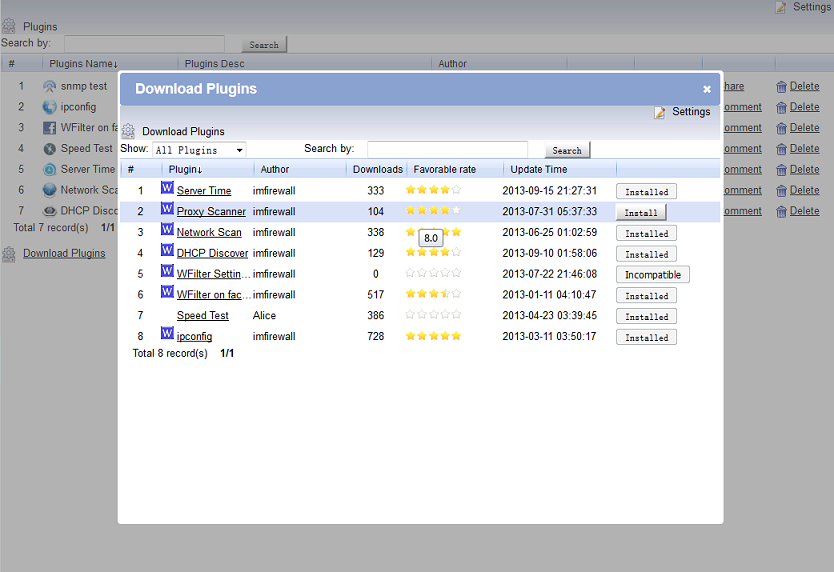Screen dimensions: 834x572
Task: Click the star rating of WFilter on fac...
Action: (433, 294)
